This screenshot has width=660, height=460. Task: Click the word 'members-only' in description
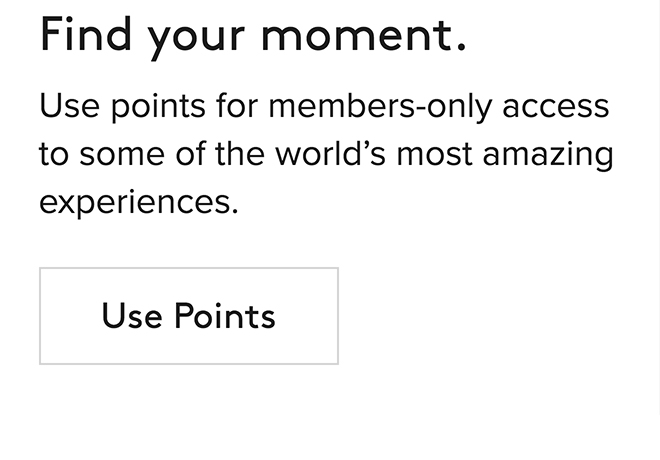pyautogui.click(x=381, y=106)
